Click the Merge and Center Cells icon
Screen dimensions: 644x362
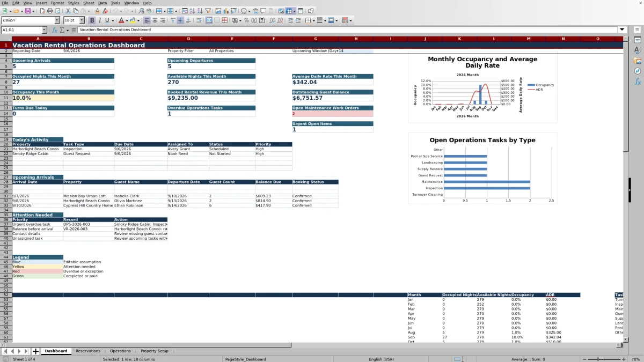[209, 20]
